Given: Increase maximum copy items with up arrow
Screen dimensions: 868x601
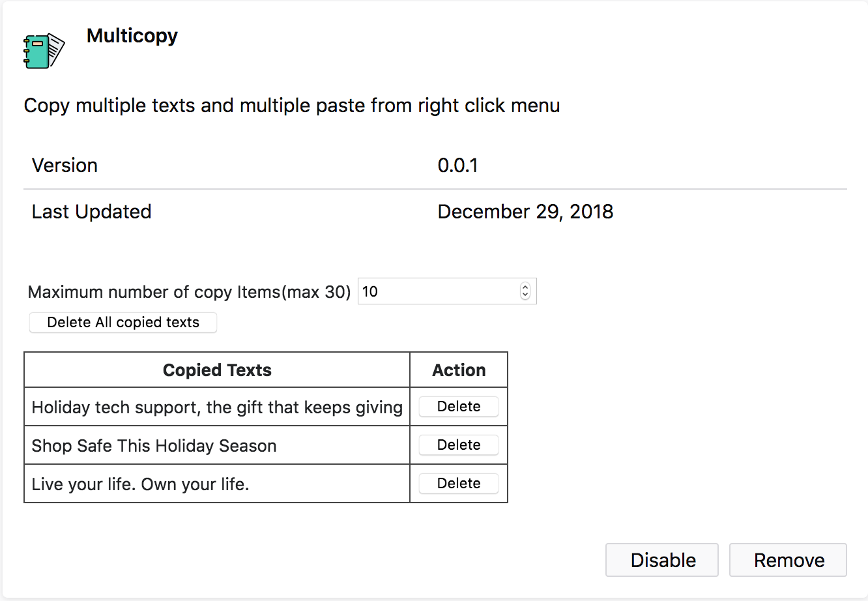Looking at the screenshot, I should [x=525, y=287].
